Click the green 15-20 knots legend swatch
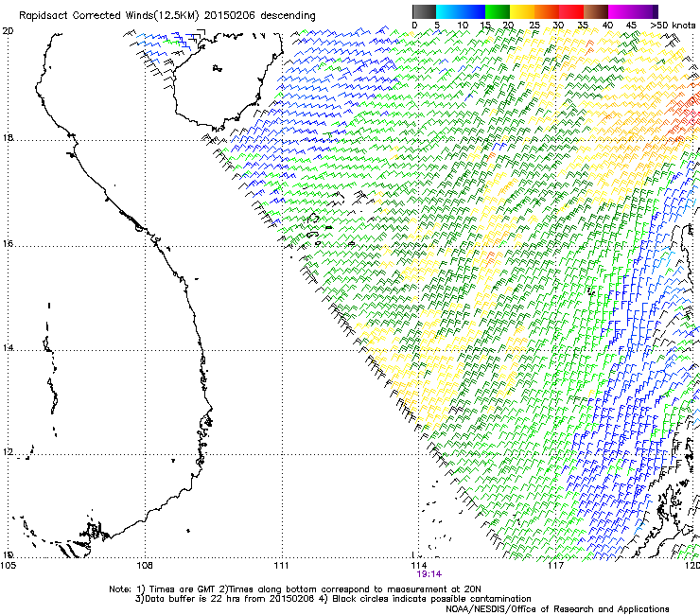700x615 pixels. click(498, 11)
